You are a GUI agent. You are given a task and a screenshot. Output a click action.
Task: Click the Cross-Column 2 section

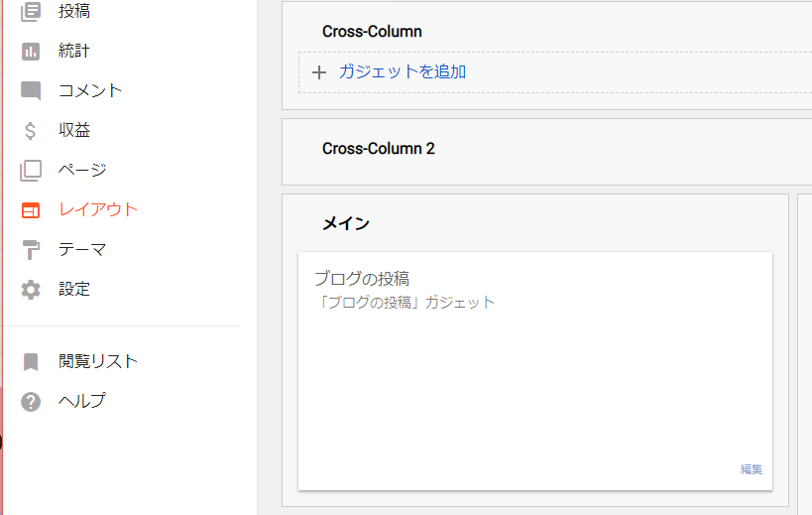point(545,150)
